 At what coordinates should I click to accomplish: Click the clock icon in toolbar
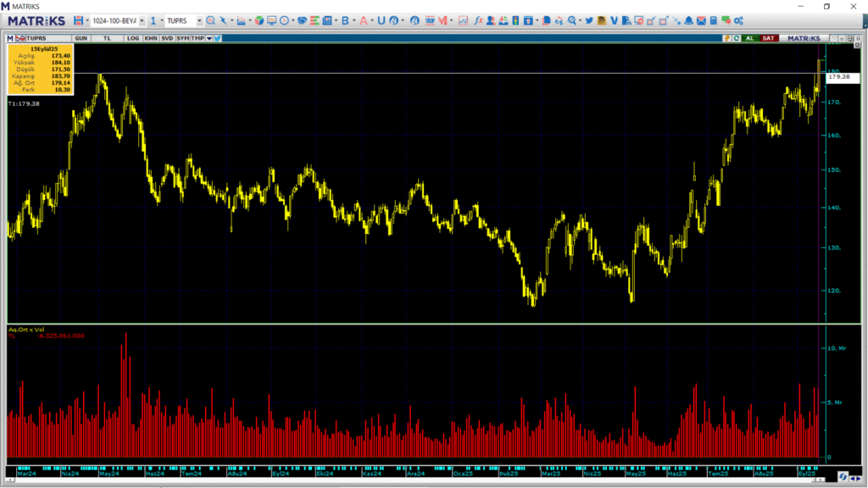click(283, 20)
